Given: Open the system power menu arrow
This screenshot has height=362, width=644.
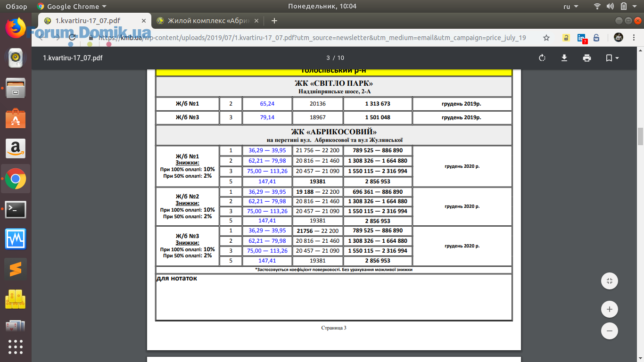Looking at the screenshot, I should 635,6.
